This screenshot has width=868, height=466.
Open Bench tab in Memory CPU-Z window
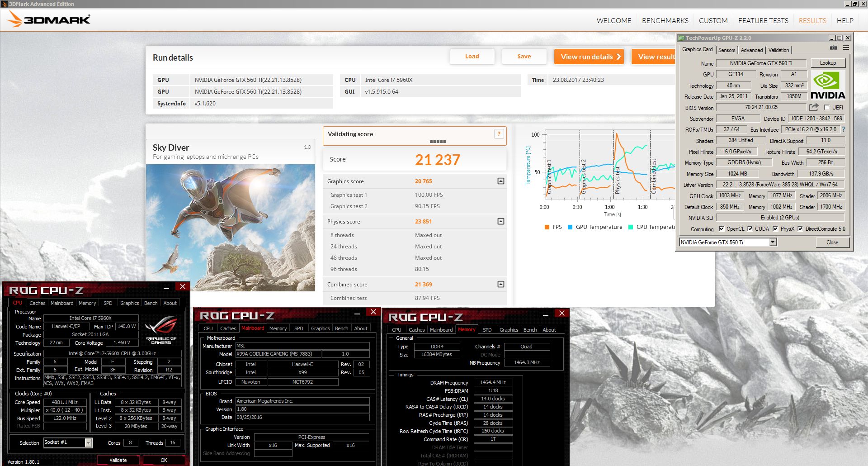pos(530,330)
